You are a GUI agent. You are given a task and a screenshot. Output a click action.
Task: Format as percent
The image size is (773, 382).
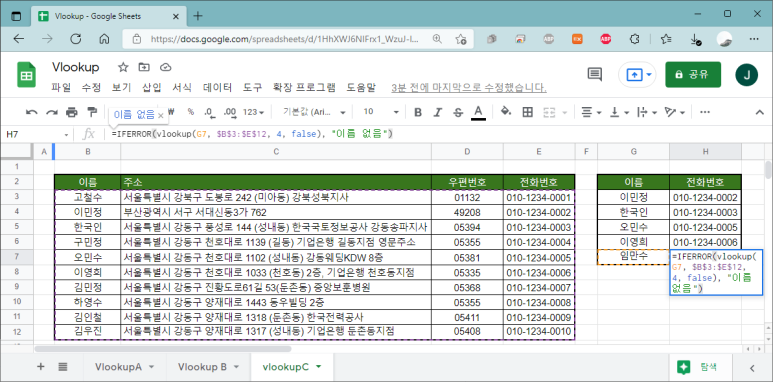pos(190,112)
